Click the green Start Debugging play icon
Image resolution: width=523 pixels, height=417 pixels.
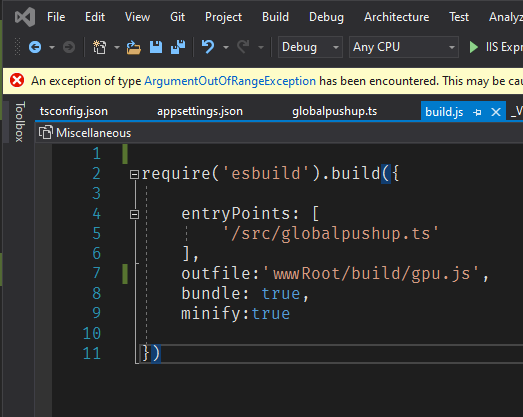tap(473, 47)
